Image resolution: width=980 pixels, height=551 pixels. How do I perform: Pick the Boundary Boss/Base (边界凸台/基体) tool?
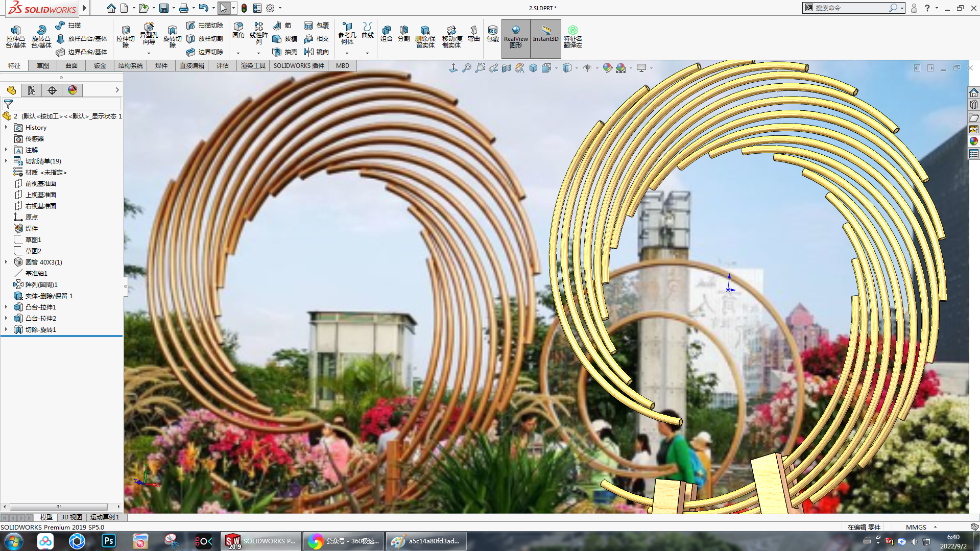82,52
